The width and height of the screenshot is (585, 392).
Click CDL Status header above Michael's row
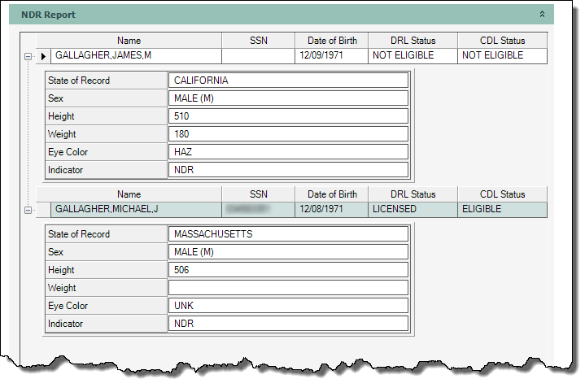[x=502, y=194]
